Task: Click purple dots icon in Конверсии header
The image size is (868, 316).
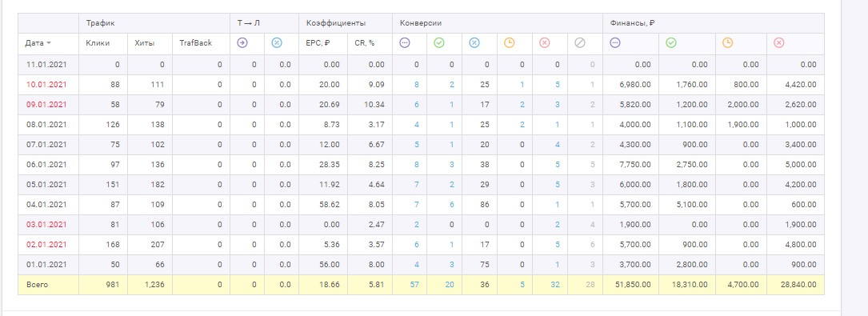Action: [x=405, y=43]
